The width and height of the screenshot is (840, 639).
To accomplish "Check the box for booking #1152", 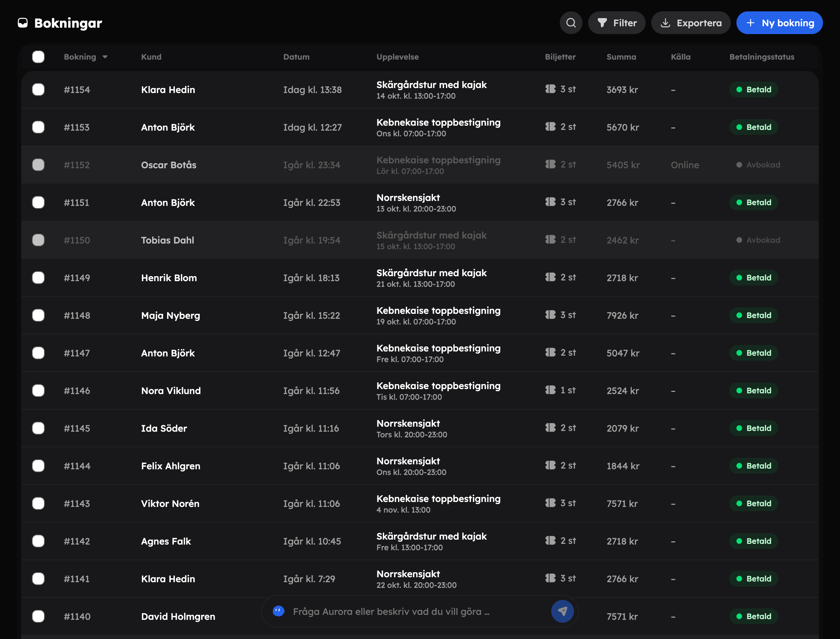I will click(x=38, y=165).
